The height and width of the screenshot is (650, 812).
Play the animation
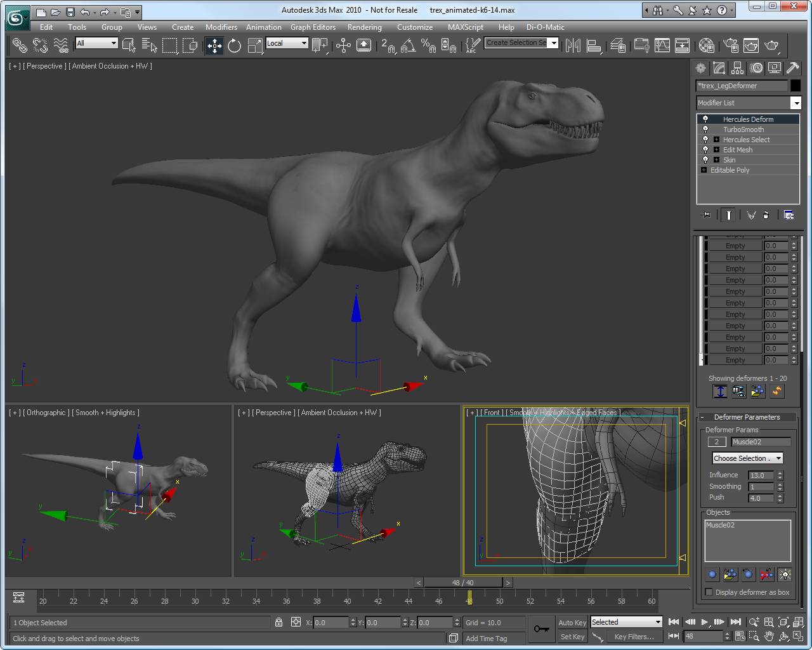point(705,622)
